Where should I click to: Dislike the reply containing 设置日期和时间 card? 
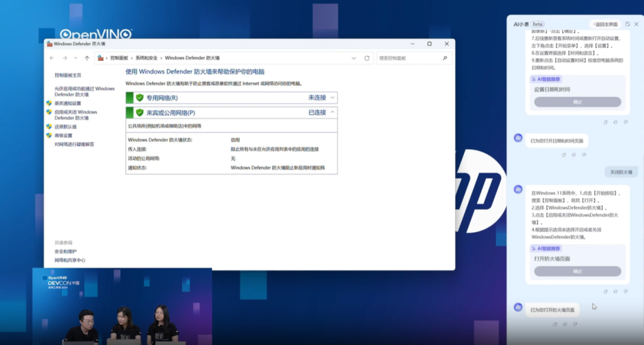coord(626,122)
